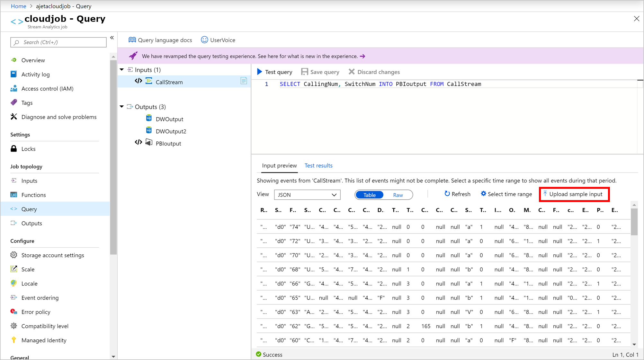This screenshot has width=644, height=360.
Task: Select the Input preview tab
Action: point(279,166)
